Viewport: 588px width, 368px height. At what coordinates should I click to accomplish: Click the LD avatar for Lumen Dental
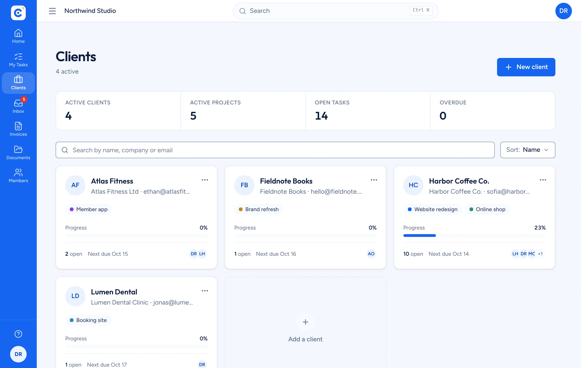[x=75, y=296]
